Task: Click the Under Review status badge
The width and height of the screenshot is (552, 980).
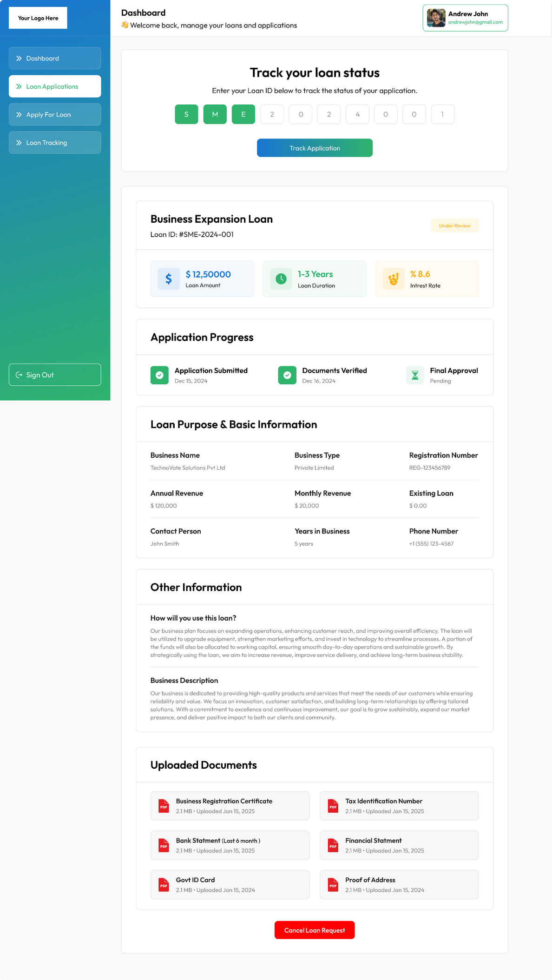Action: point(454,226)
